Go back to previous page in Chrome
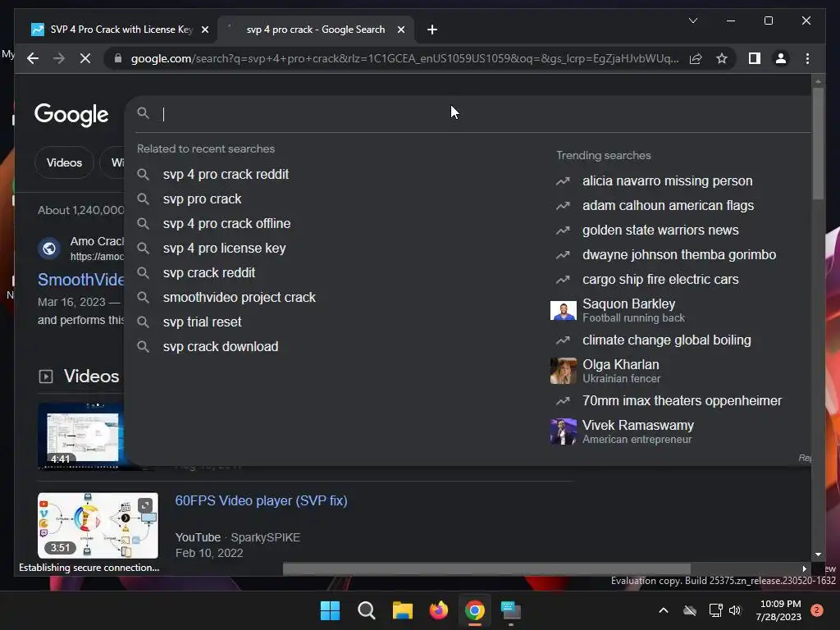 tap(33, 58)
